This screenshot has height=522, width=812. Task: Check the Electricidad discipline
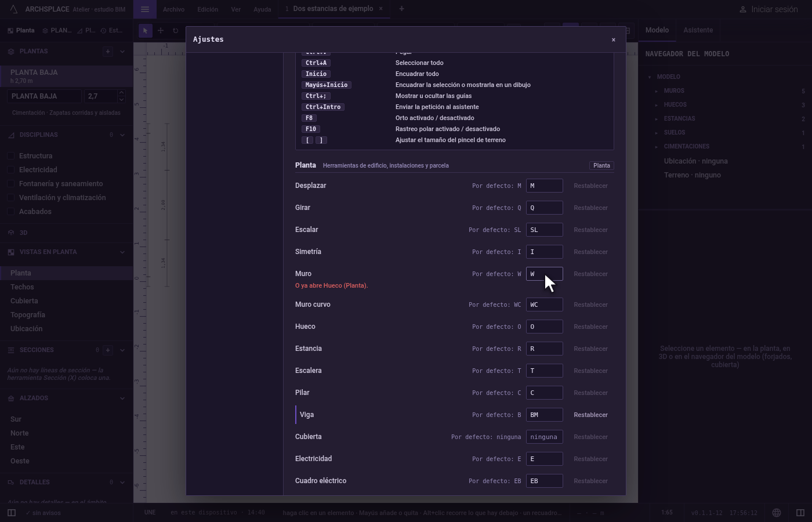tap(10, 170)
